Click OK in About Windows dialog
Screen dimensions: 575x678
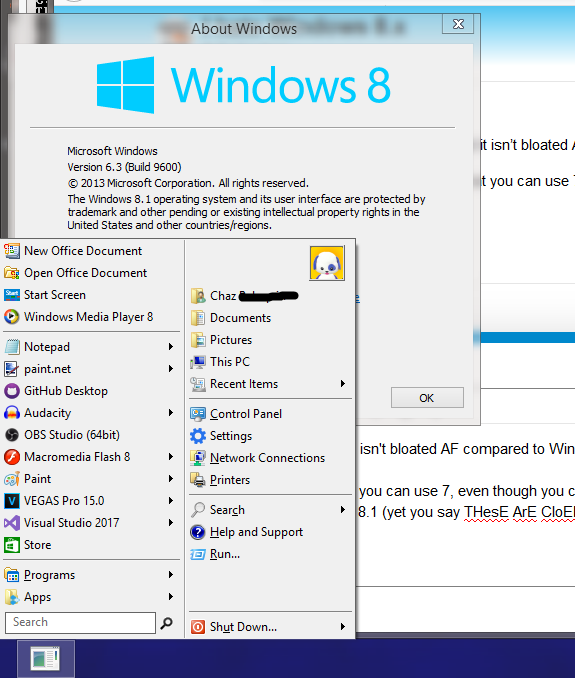click(427, 398)
